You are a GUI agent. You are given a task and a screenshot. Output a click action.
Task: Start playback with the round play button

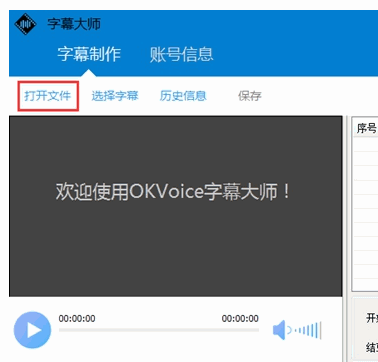coord(32,330)
